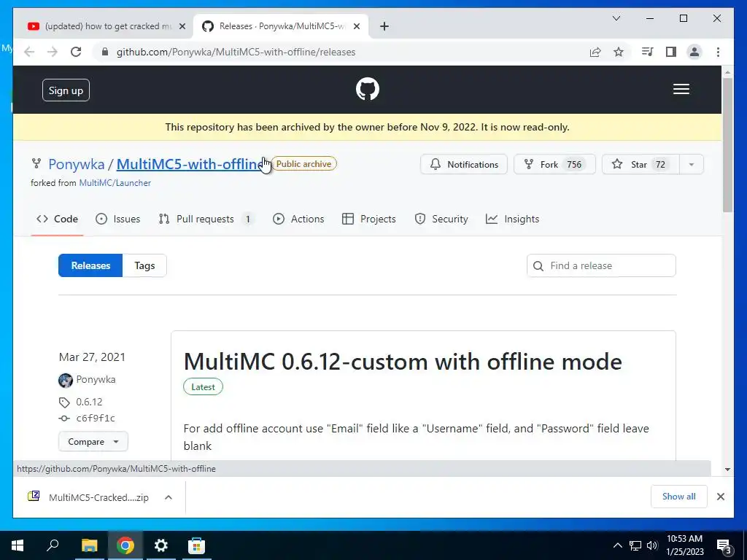The width and height of the screenshot is (747, 560).
Task: Open the Windows Start menu
Action: [18, 545]
